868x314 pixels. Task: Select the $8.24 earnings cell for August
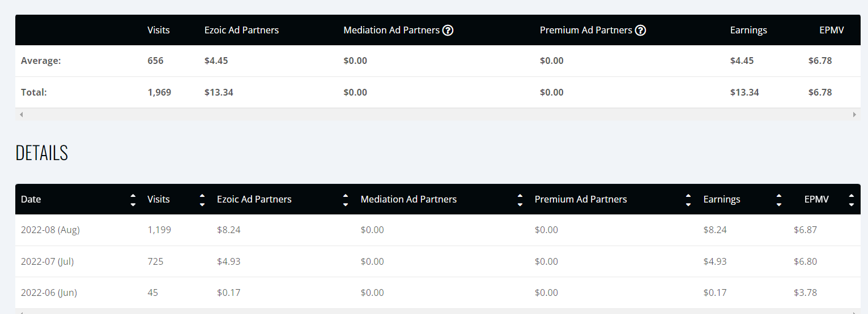pos(715,230)
